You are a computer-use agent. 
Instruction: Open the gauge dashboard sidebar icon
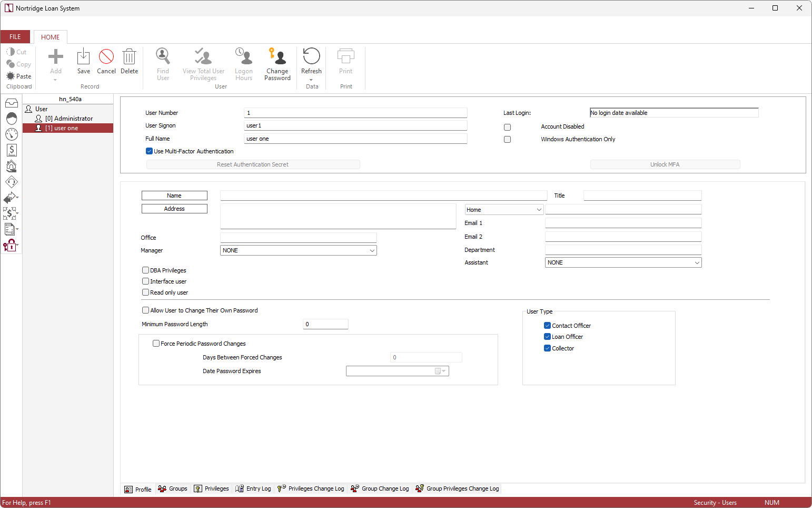click(x=11, y=134)
